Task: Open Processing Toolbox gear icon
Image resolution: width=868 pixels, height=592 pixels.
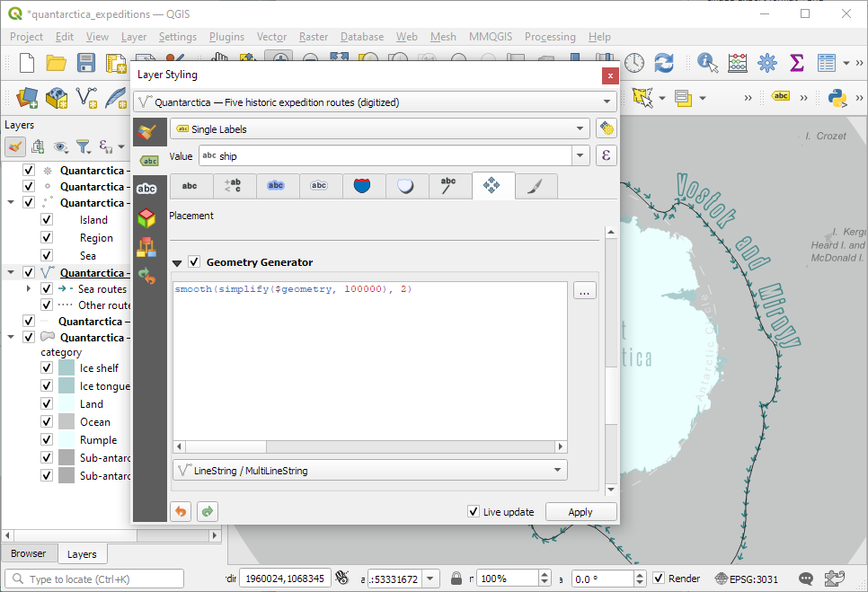Action: 767,63
